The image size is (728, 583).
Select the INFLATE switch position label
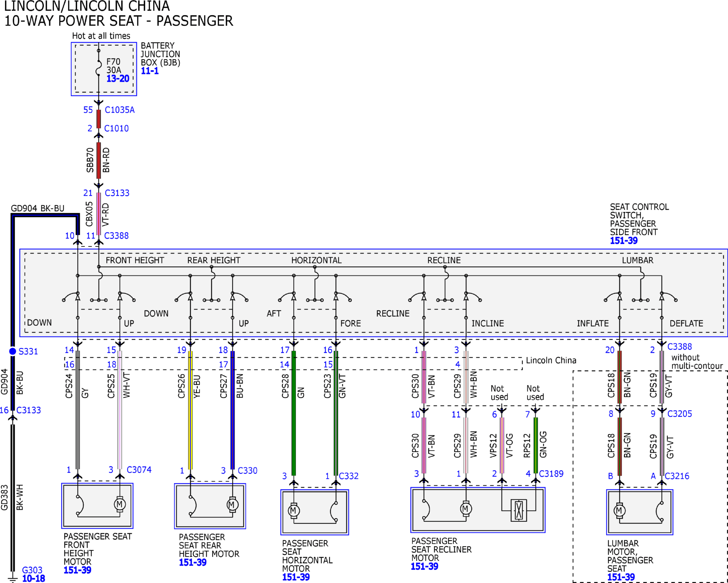(593, 323)
